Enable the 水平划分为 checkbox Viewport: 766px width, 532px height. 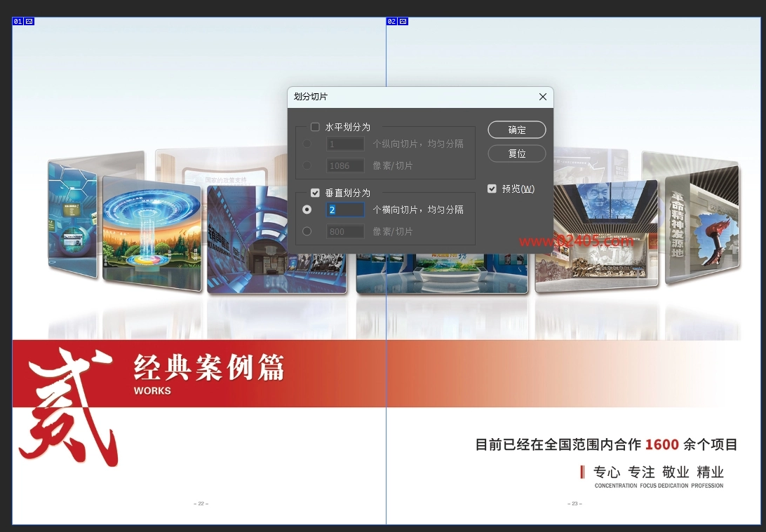tap(315, 127)
